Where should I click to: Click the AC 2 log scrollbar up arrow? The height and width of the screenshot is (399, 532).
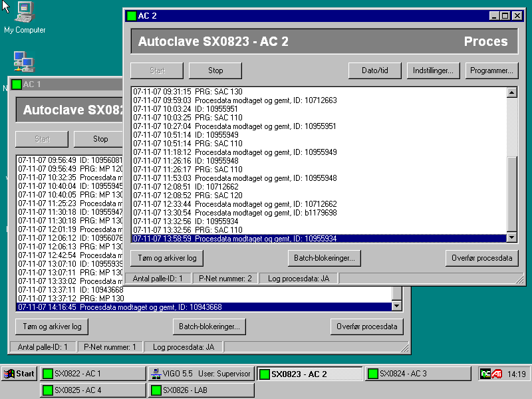pyautogui.click(x=512, y=92)
